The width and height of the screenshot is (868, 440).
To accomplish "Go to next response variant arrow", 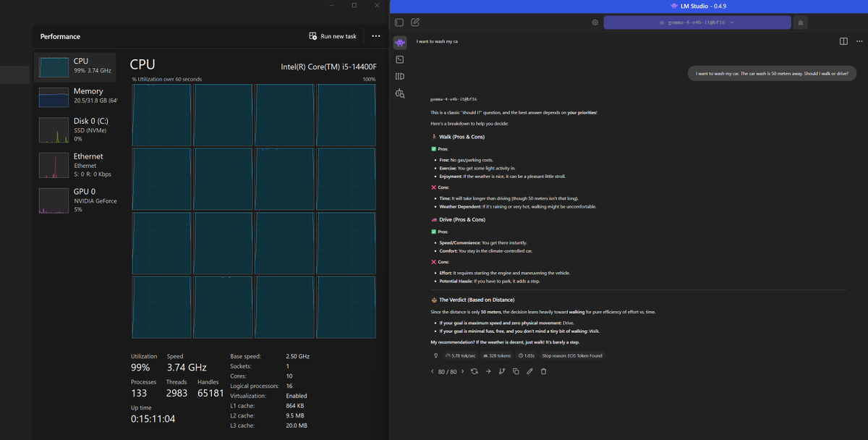I will [x=462, y=371].
